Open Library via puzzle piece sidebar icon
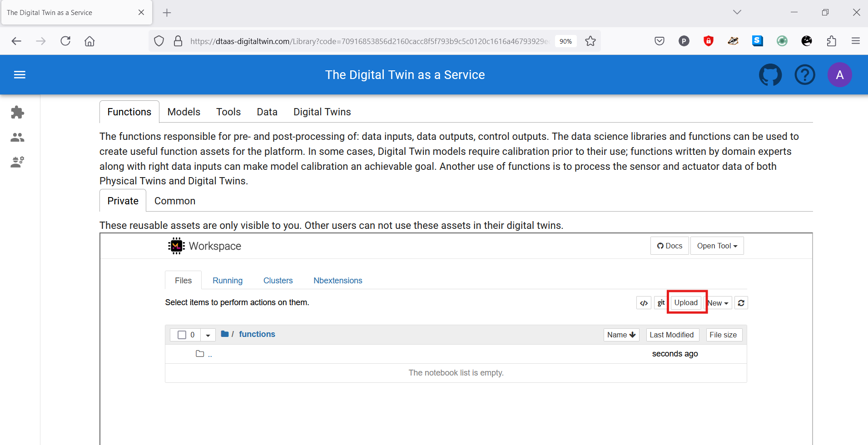868x445 pixels. click(x=17, y=112)
